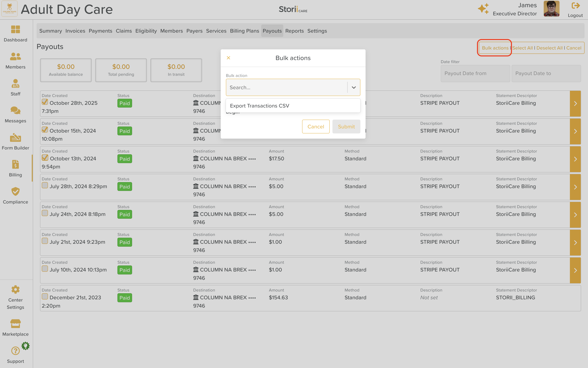Image resolution: width=588 pixels, height=368 pixels.
Task: Click the Marketplace storefront icon
Action: click(x=15, y=324)
